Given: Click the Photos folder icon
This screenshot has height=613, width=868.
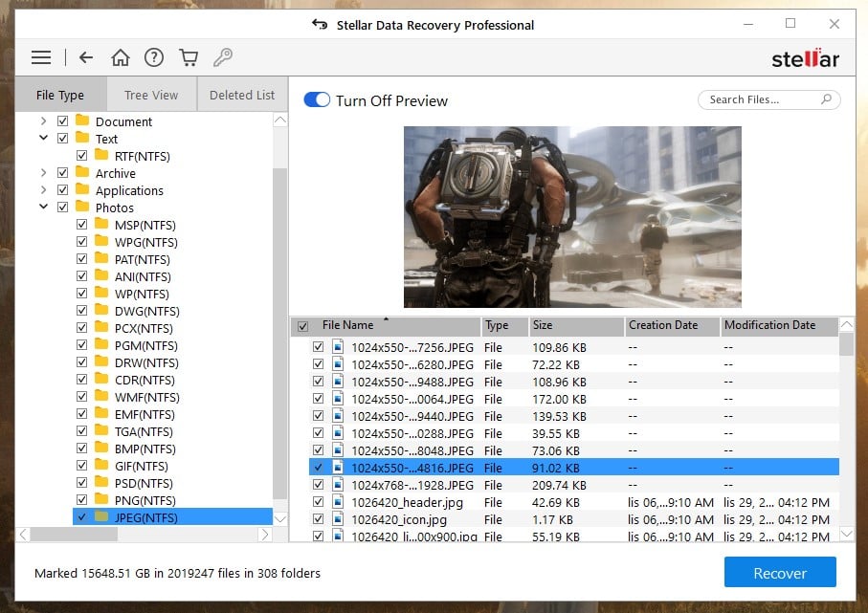Looking at the screenshot, I should point(82,207).
